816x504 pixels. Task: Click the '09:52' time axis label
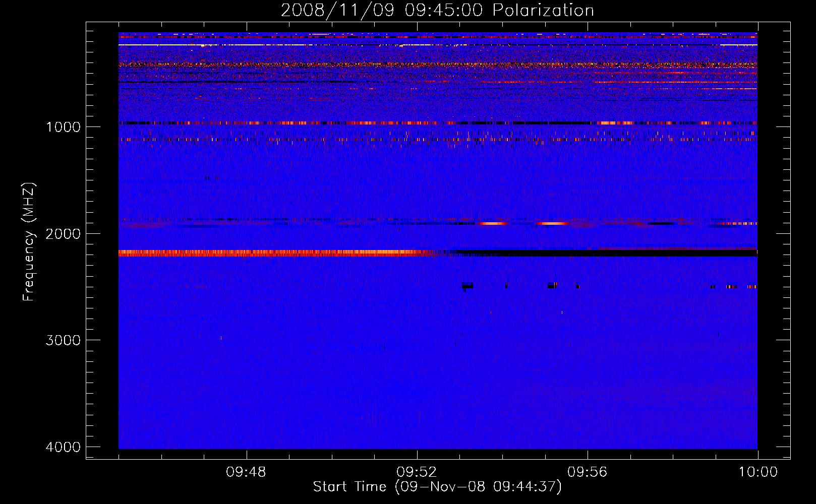(x=417, y=472)
